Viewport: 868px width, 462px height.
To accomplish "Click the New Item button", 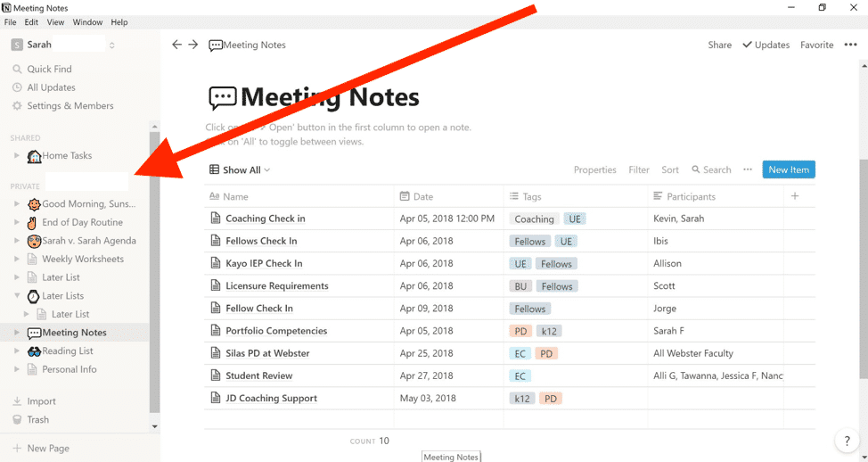I will point(788,169).
